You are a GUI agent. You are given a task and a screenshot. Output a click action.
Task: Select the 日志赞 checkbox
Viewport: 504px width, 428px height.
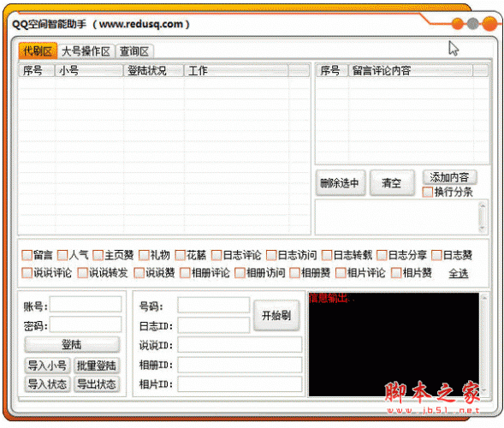pyautogui.click(x=436, y=255)
